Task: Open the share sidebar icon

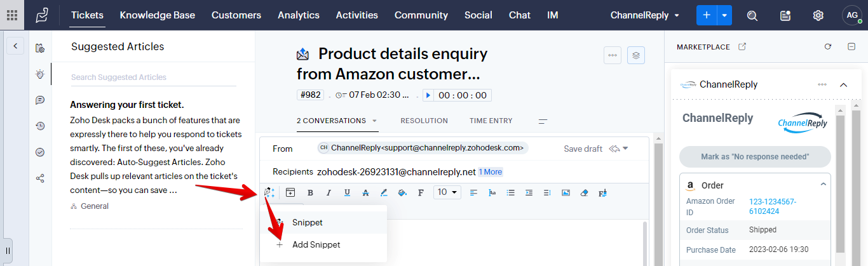Action: 40,178
